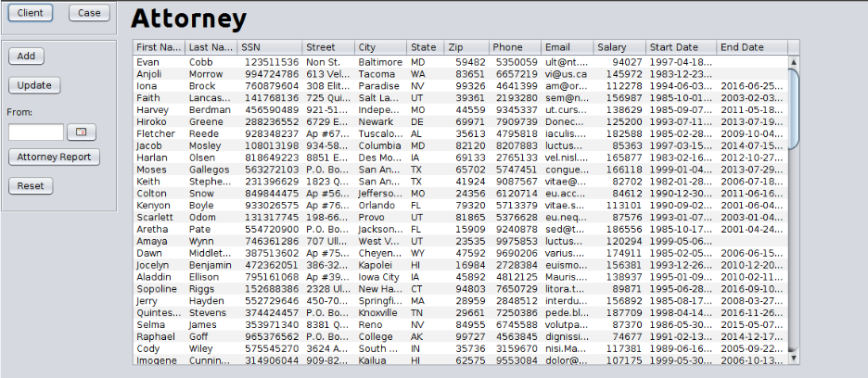Click phone number 9087567
This screenshot has width=868, height=378.
point(516,182)
